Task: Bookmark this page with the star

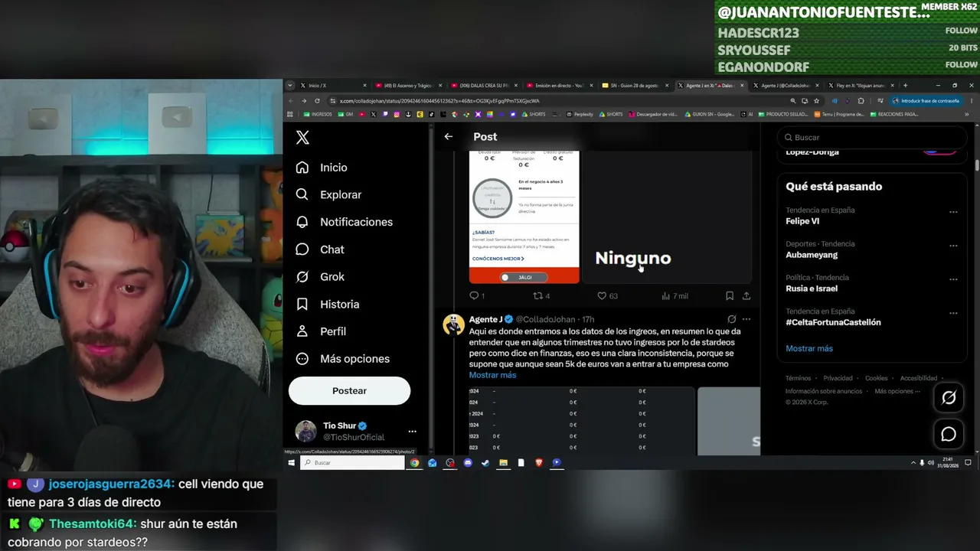Action: pos(816,101)
